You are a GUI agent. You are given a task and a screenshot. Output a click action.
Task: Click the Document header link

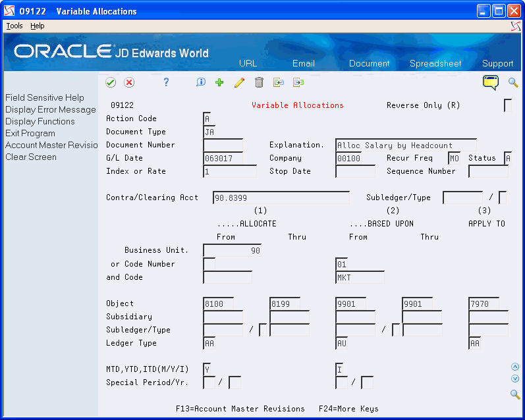[369, 63]
